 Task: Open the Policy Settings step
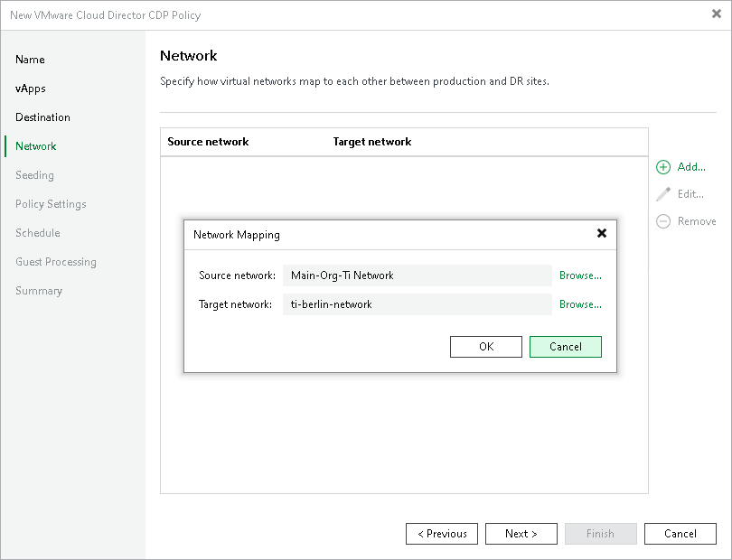(x=51, y=204)
